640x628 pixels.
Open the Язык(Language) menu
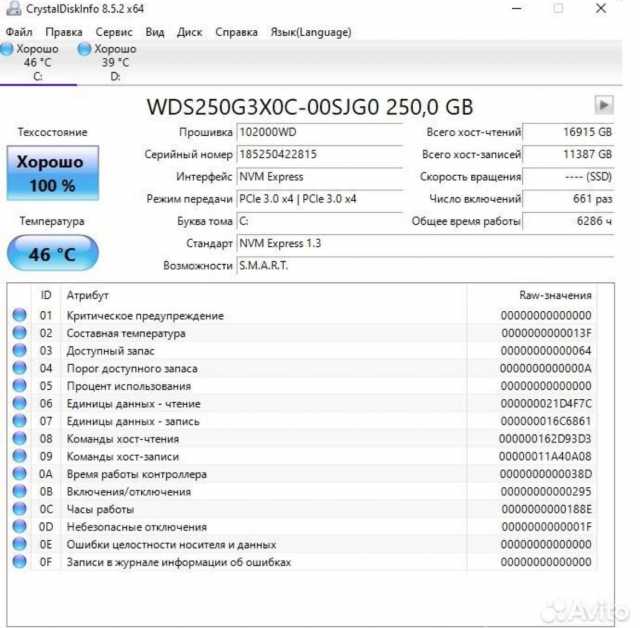click(311, 32)
